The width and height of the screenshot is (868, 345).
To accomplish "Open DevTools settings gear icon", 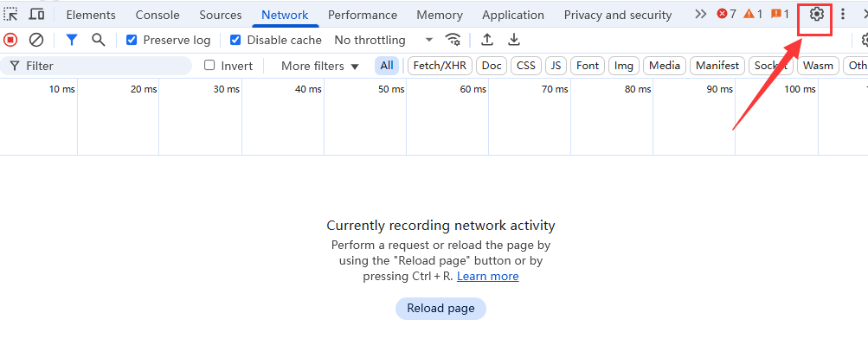I will (x=817, y=15).
